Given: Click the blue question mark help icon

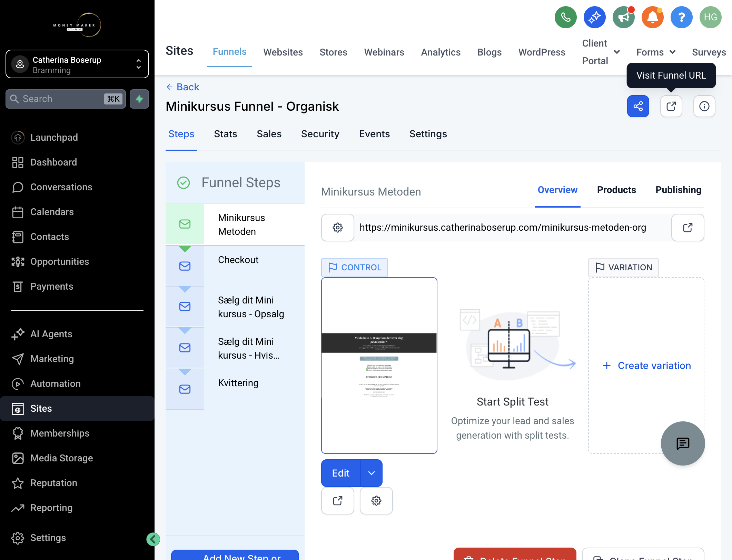Looking at the screenshot, I should click(x=681, y=17).
